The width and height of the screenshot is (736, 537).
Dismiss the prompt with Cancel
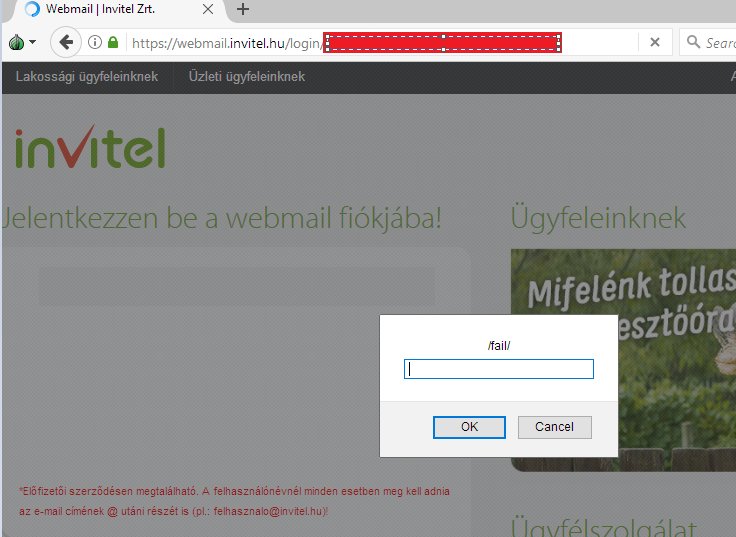click(554, 427)
